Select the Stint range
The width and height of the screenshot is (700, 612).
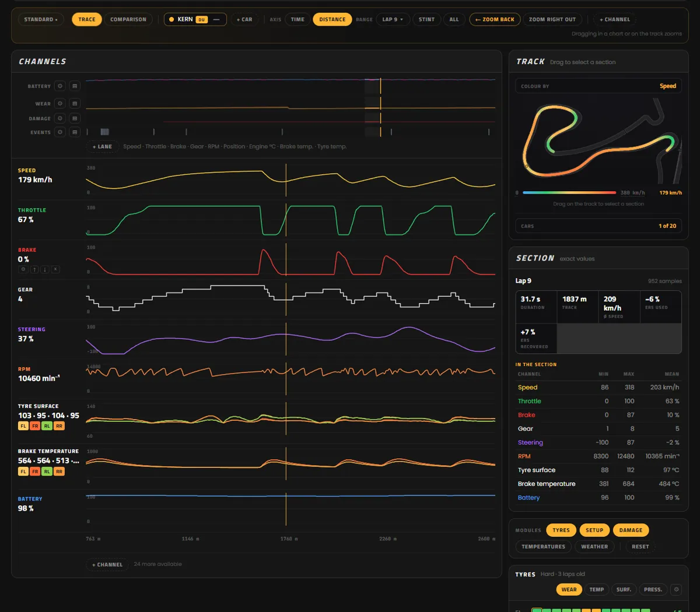pyautogui.click(x=426, y=19)
